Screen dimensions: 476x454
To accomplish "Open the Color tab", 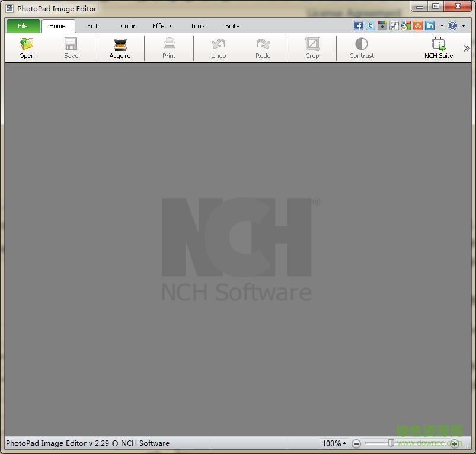I will (128, 26).
